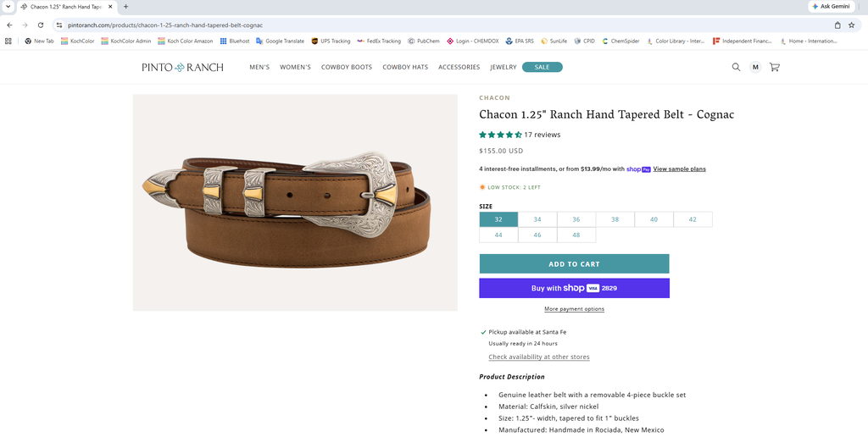Click Check availability at other stores
This screenshot has width=868, height=437.
538,357
